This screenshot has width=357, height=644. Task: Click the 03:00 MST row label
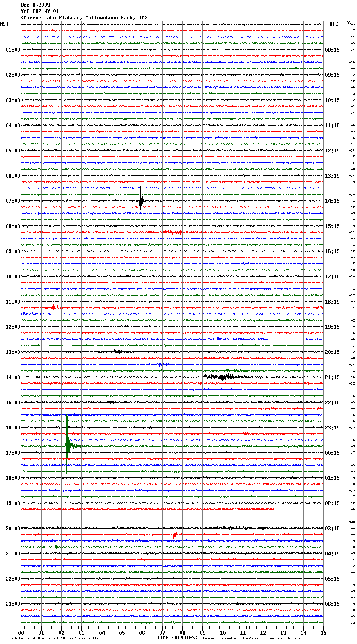point(13,100)
